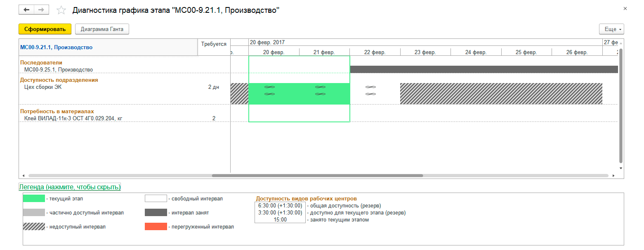Screen dimensions: 644x250
Task: Click the Сформировать button
Action: coord(45,29)
